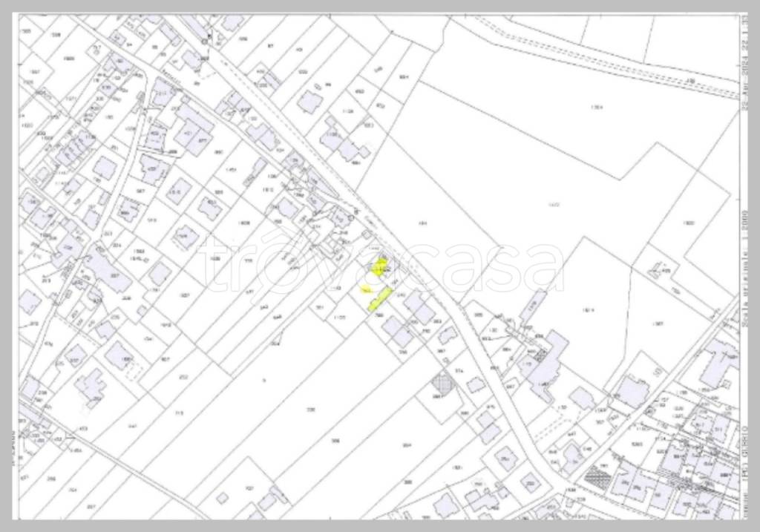760x532 pixels.
Task: Click parcel 484 beside the diagonal road
Action: (423, 223)
